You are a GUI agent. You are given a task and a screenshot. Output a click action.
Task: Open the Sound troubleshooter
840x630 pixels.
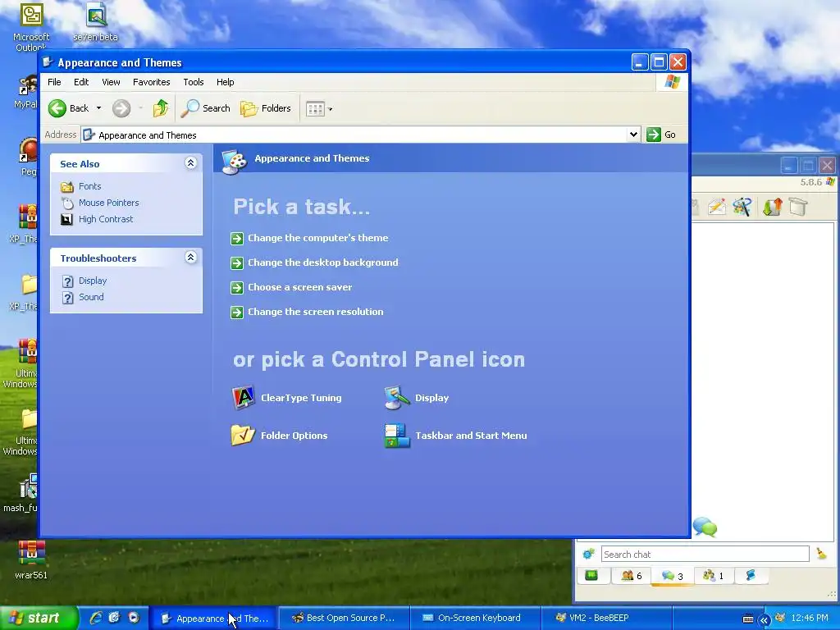91,297
